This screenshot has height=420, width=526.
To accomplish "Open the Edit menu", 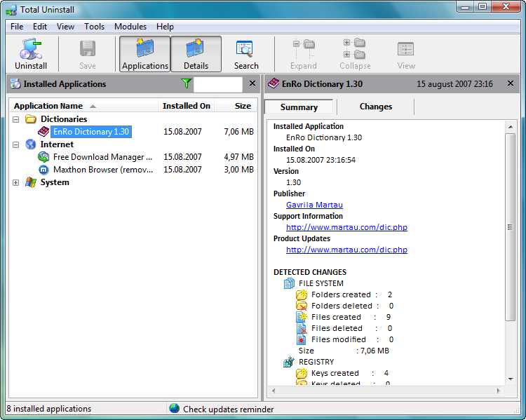I will point(40,27).
